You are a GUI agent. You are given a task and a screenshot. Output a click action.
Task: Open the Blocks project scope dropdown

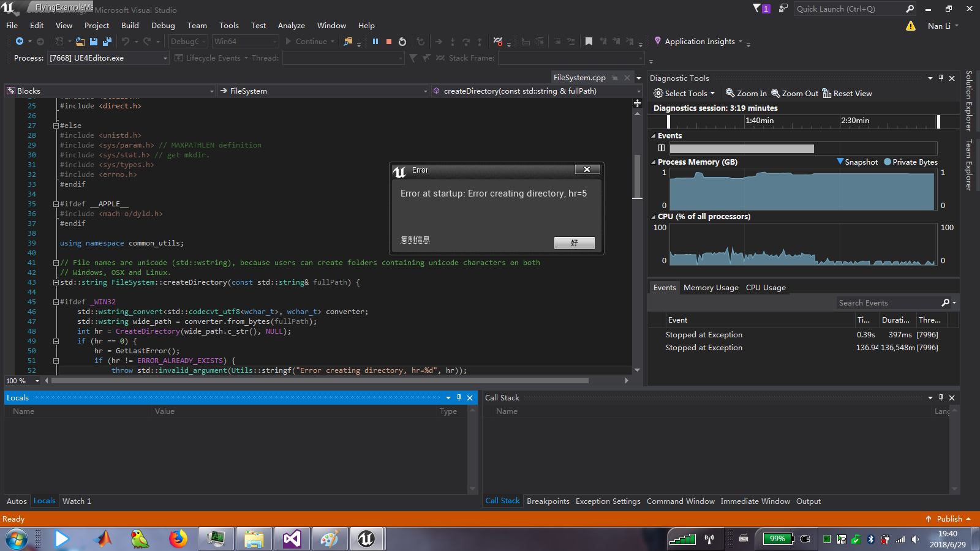pos(110,91)
